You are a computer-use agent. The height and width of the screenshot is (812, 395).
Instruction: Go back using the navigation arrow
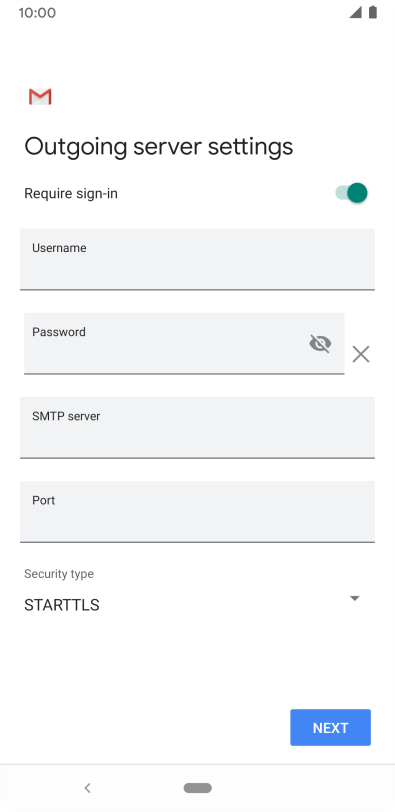coord(87,788)
